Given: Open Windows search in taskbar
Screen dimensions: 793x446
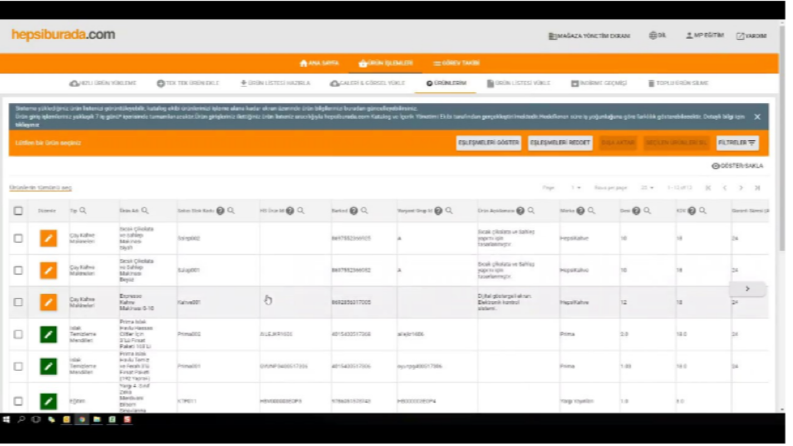Looking at the screenshot, I should (21, 420).
